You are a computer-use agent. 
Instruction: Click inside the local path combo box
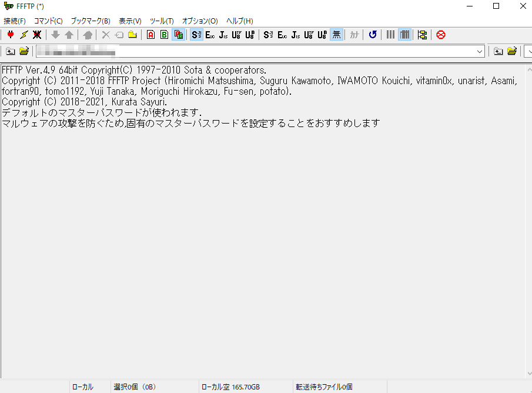260,52
